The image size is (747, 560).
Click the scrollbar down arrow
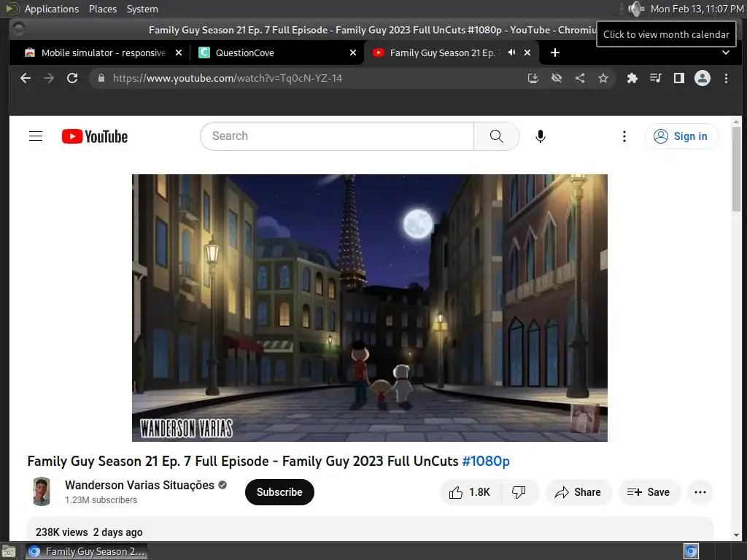coord(737,534)
